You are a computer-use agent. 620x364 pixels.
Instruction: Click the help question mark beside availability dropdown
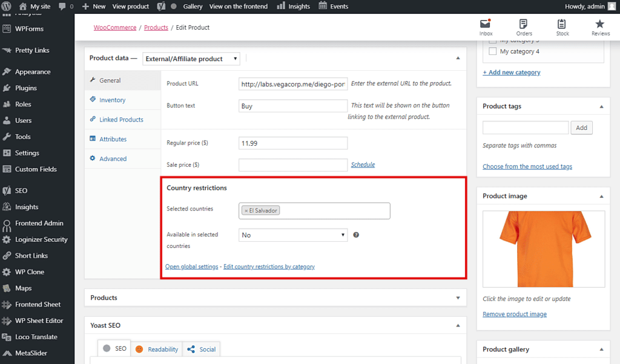356,235
